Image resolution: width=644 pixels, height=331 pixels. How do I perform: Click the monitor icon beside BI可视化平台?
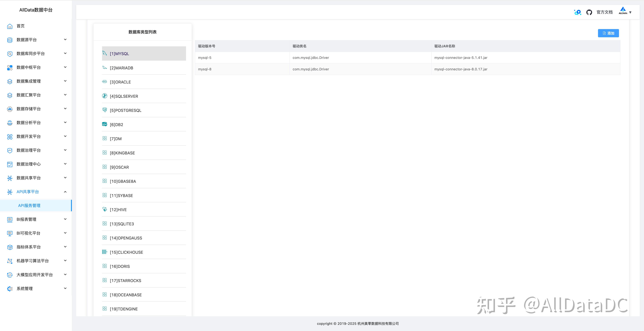pyautogui.click(x=10, y=233)
